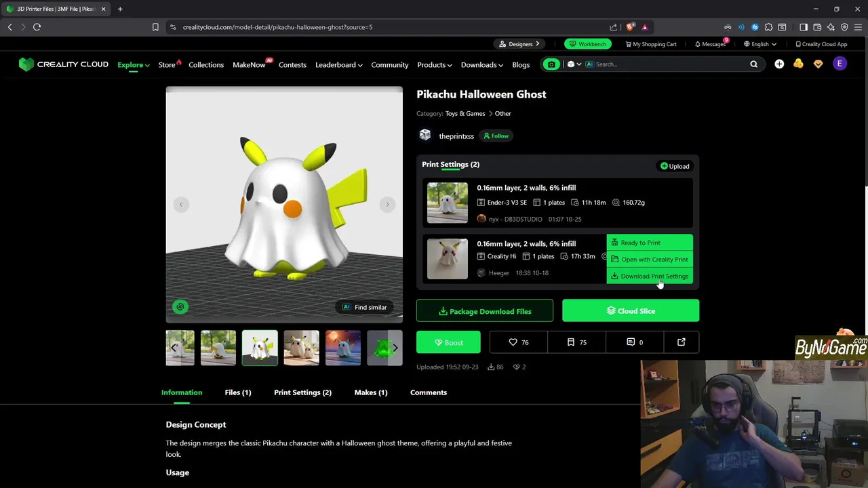Switch to the Comments tab
This screenshot has height=488, width=868.
tap(429, 392)
